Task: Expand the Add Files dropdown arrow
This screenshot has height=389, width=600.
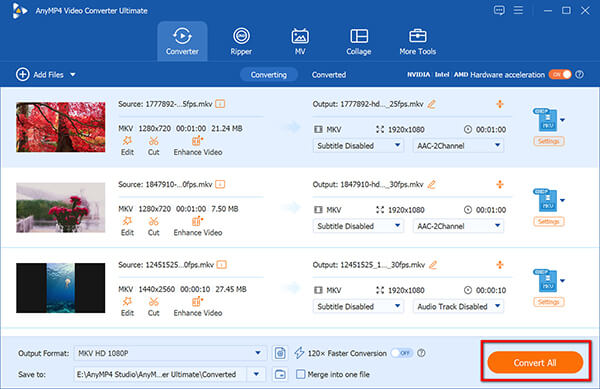Action: click(73, 75)
